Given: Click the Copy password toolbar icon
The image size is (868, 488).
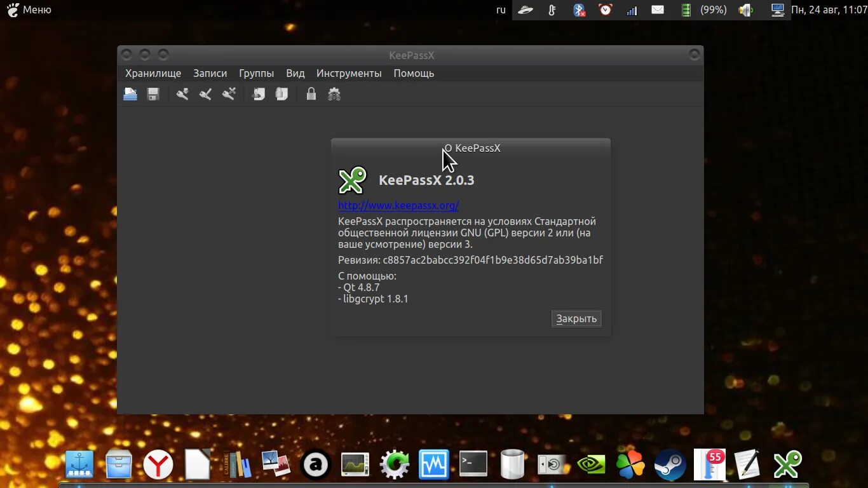Looking at the screenshot, I should 281,94.
